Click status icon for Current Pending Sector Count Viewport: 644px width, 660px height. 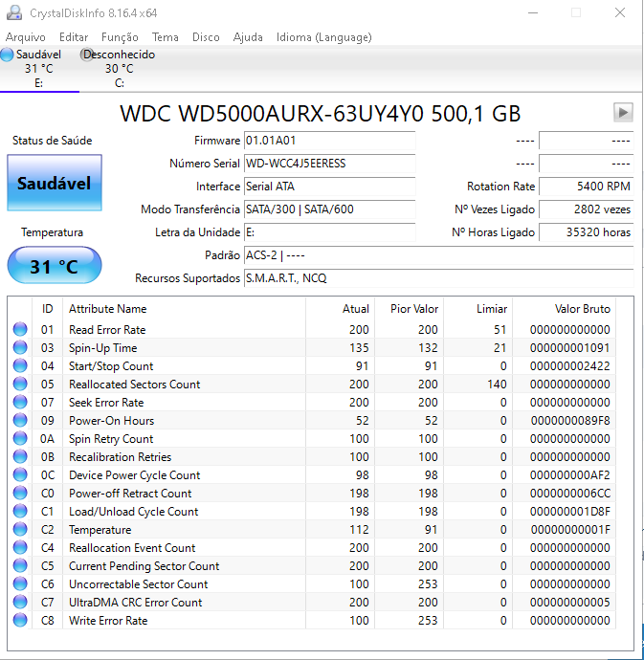(x=20, y=565)
